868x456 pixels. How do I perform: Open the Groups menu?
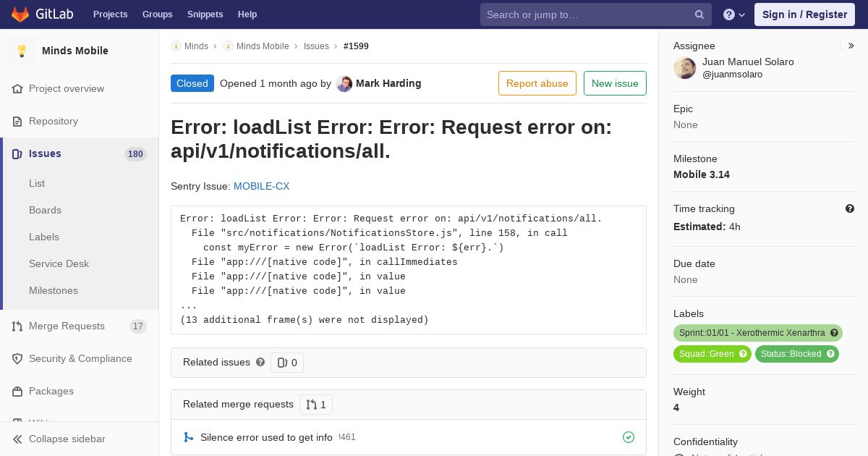pos(158,14)
